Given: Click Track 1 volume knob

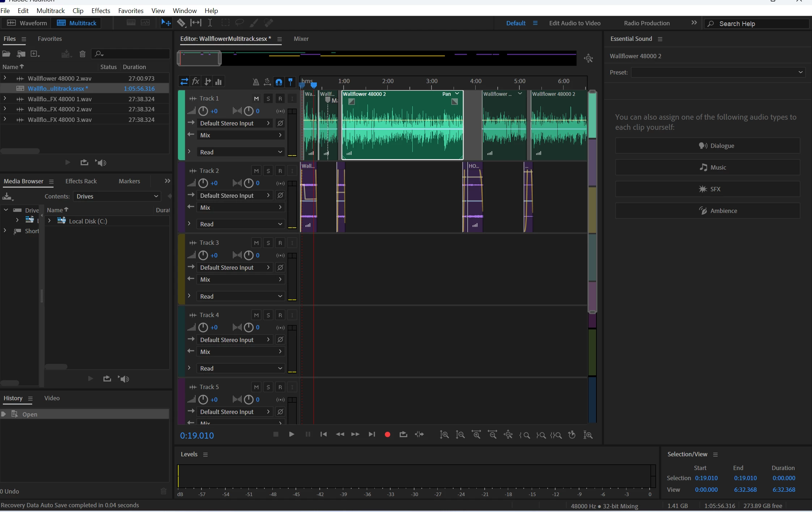Looking at the screenshot, I should (203, 111).
